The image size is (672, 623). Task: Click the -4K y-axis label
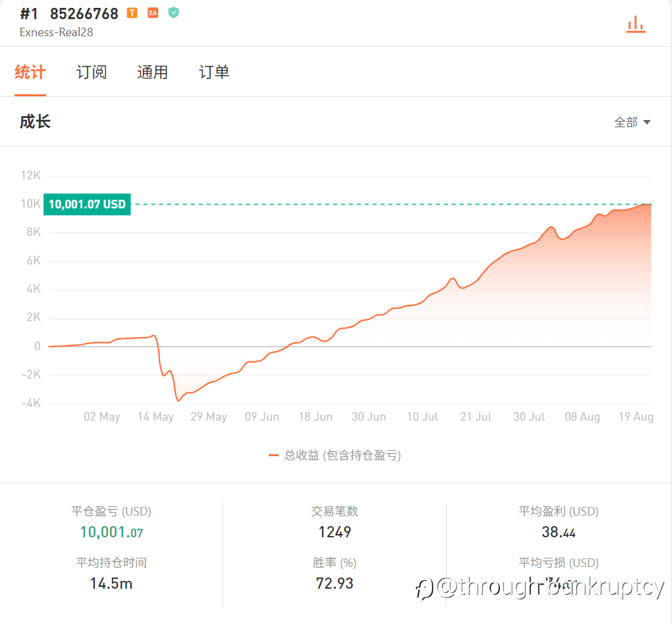point(31,403)
